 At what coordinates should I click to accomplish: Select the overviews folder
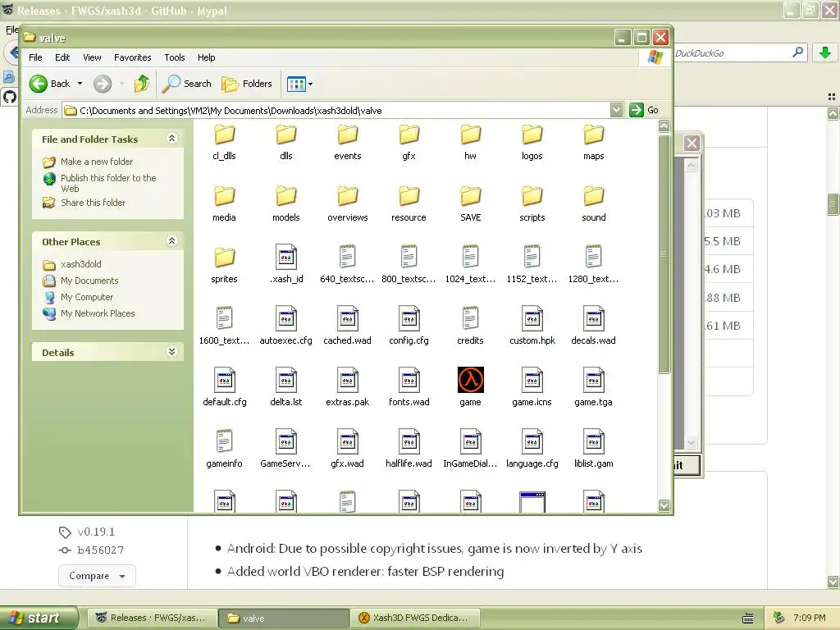pyautogui.click(x=347, y=204)
